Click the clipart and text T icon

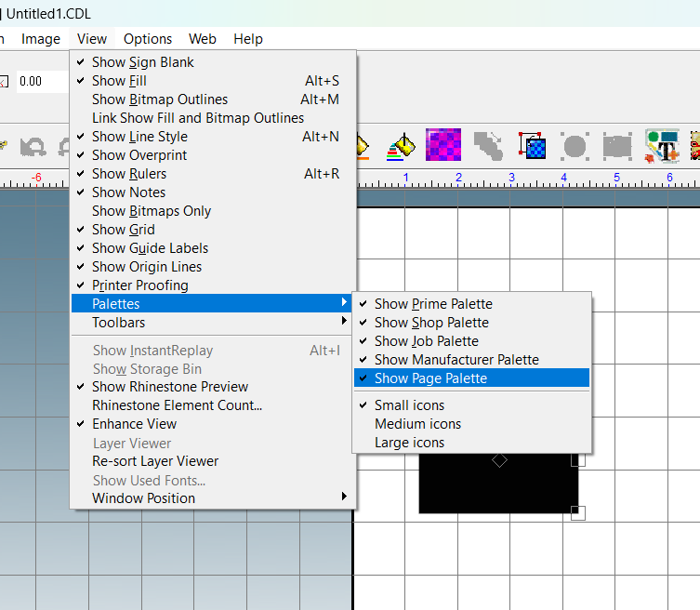pos(662,146)
